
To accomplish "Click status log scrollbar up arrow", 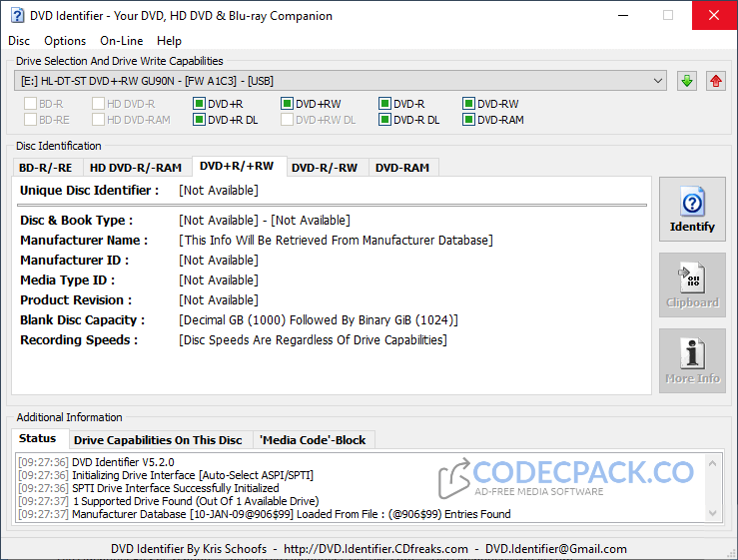I will (713, 463).
